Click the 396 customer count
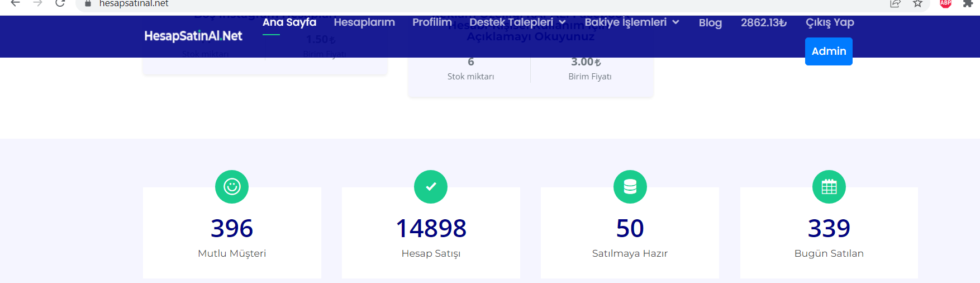Image resolution: width=980 pixels, height=283 pixels. (232, 228)
